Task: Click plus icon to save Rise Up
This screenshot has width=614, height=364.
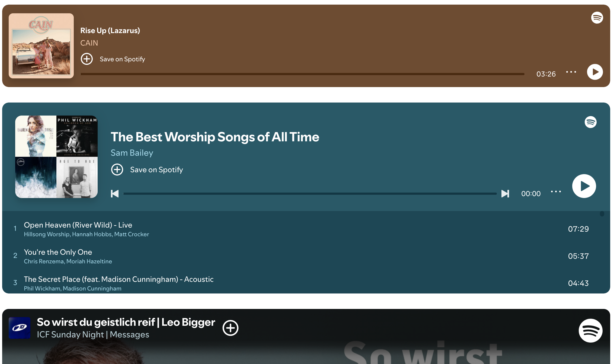Action: coord(87,59)
